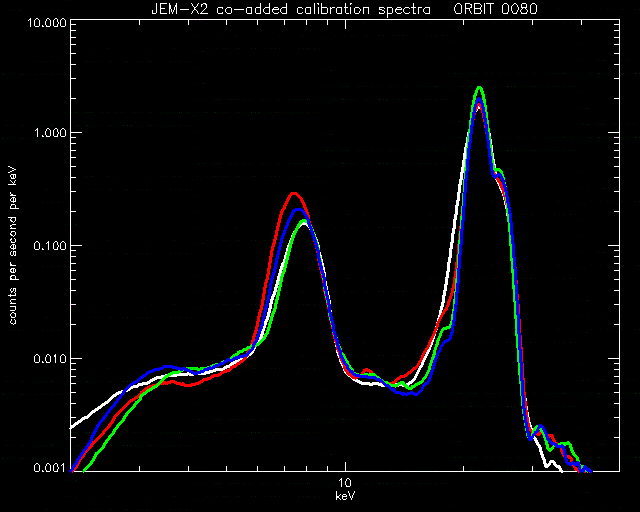Click the plot title JEM-X2 co-added calibration spectra
This screenshot has height=512, width=640.
291,9
